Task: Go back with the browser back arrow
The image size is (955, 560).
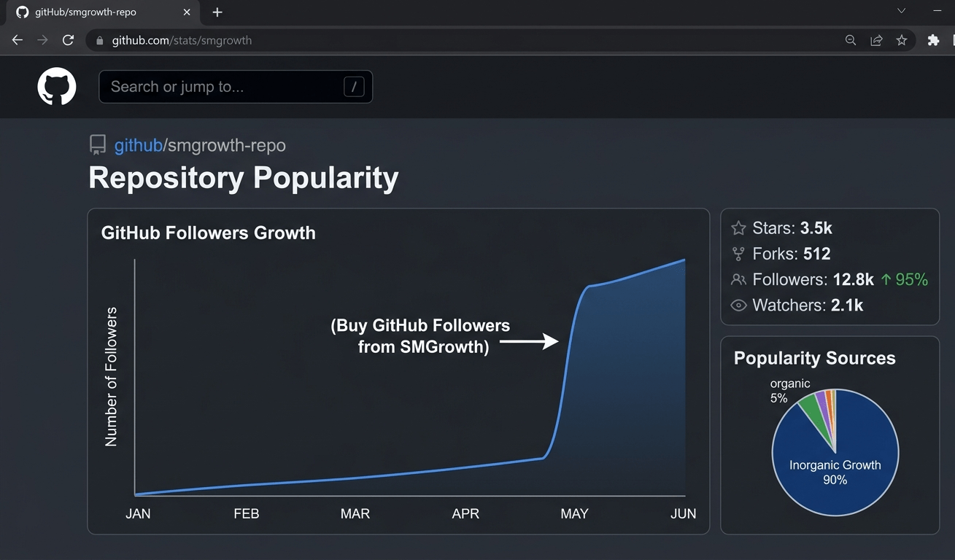Action: click(18, 40)
